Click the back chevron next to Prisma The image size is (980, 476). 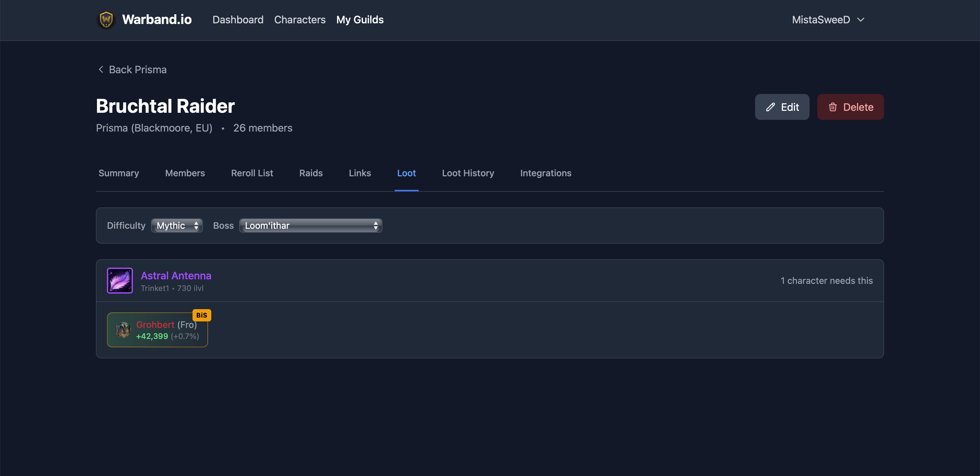[100, 69]
